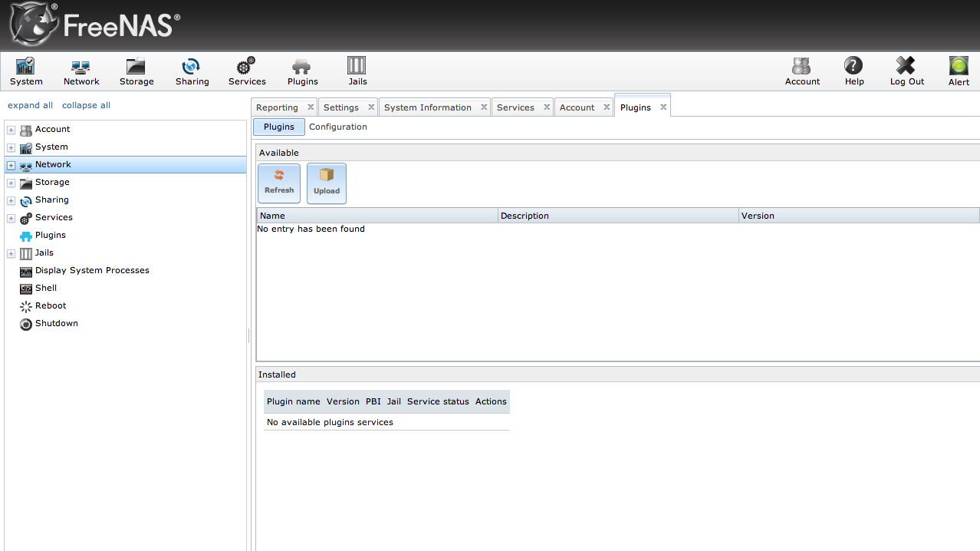
Task: Click the Reboot icon in the tree
Action: click(x=26, y=306)
